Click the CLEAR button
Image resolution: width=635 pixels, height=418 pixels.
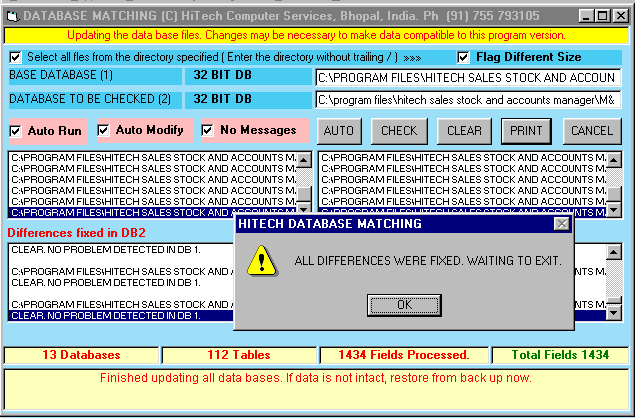click(x=464, y=131)
